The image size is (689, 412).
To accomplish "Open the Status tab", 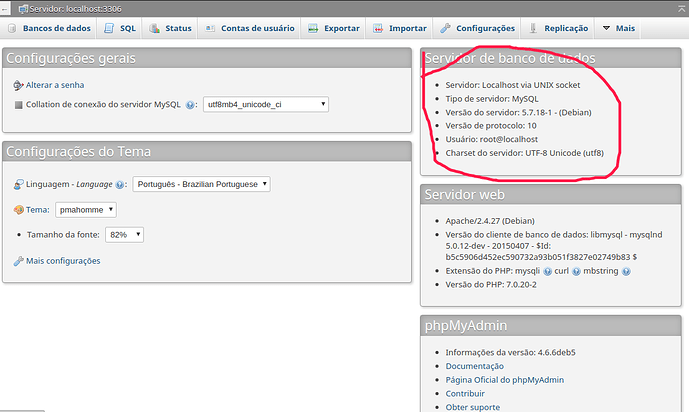I will click(x=170, y=28).
